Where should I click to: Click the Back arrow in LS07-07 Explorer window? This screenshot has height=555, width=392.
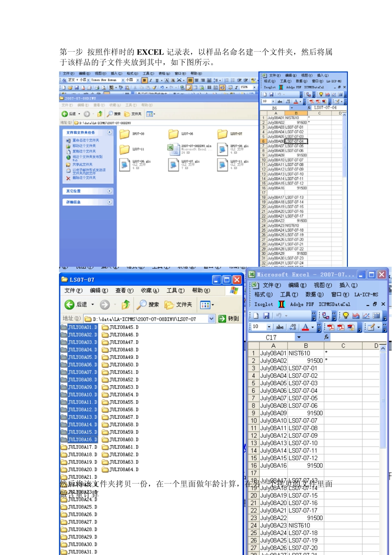(x=69, y=305)
